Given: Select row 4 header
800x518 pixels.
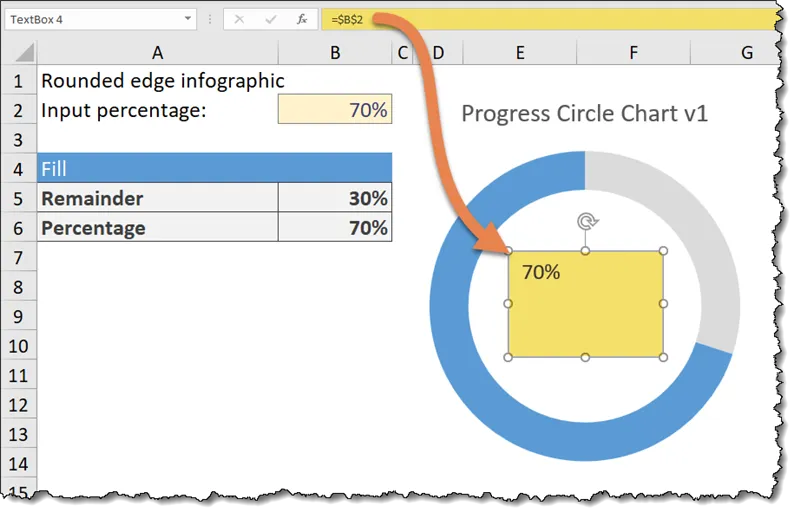Looking at the screenshot, I should click(17, 169).
